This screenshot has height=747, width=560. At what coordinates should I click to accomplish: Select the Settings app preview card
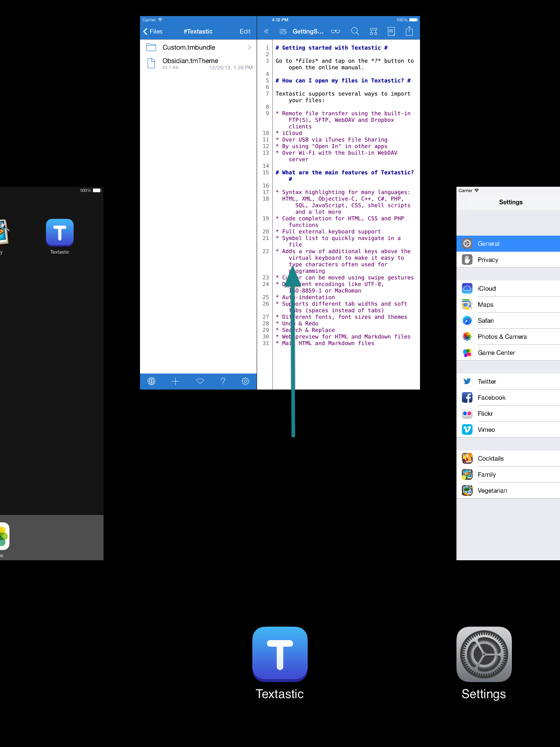(508, 373)
